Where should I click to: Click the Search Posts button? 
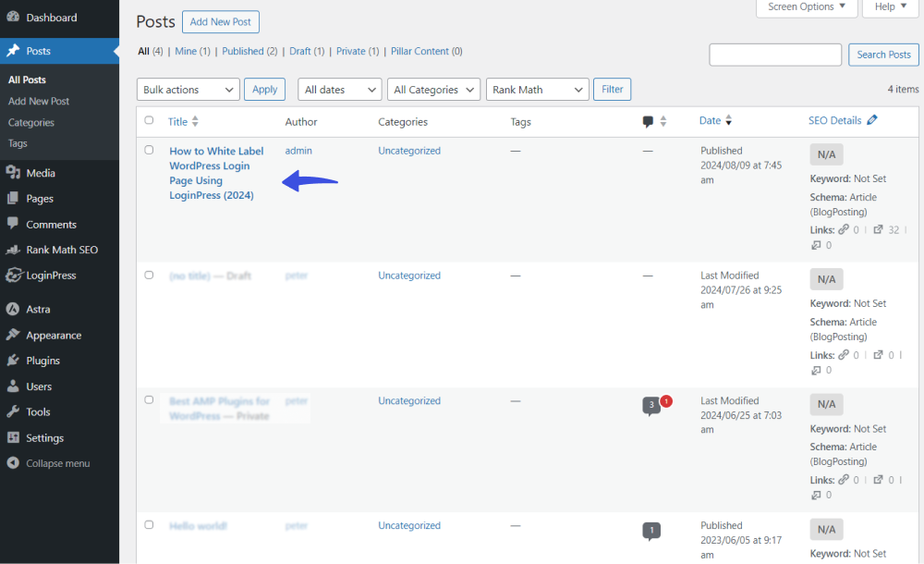(883, 55)
